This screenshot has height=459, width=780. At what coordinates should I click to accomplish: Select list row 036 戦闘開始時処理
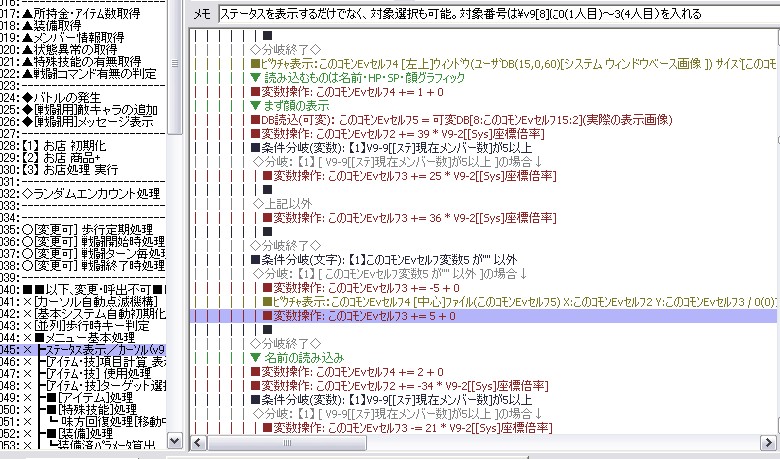[x=83, y=241]
